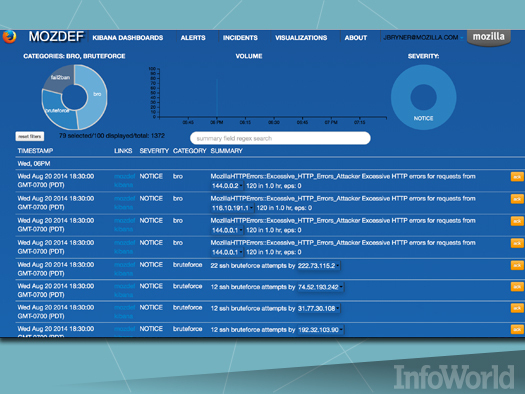Expand the 116.10.191.1 IP dropdown
This screenshot has height=394, width=525.
tap(232, 208)
